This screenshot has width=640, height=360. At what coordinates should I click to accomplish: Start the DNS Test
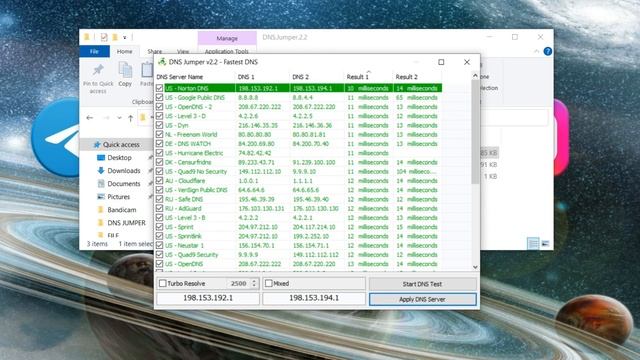pyautogui.click(x=422, y=284)
